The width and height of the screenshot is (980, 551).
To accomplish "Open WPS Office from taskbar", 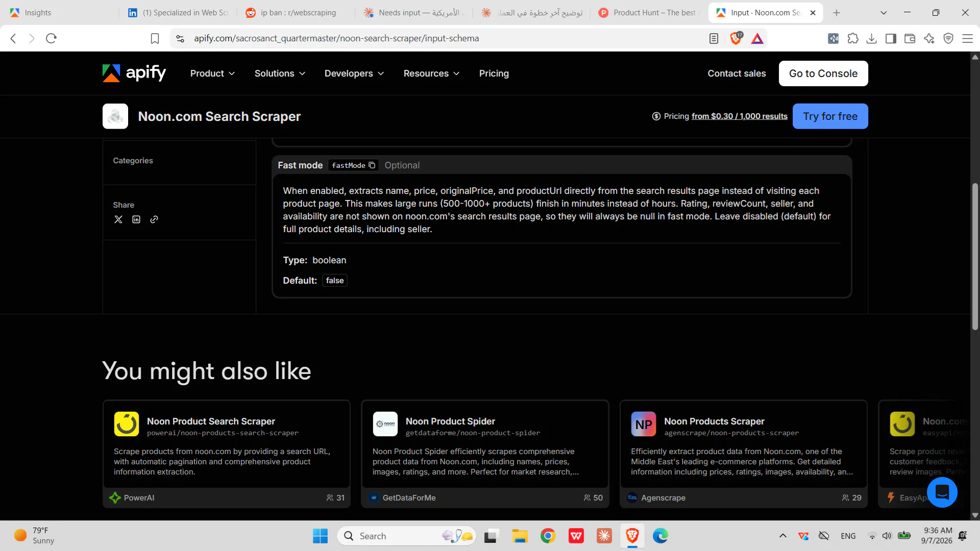I will pos(576,536).
